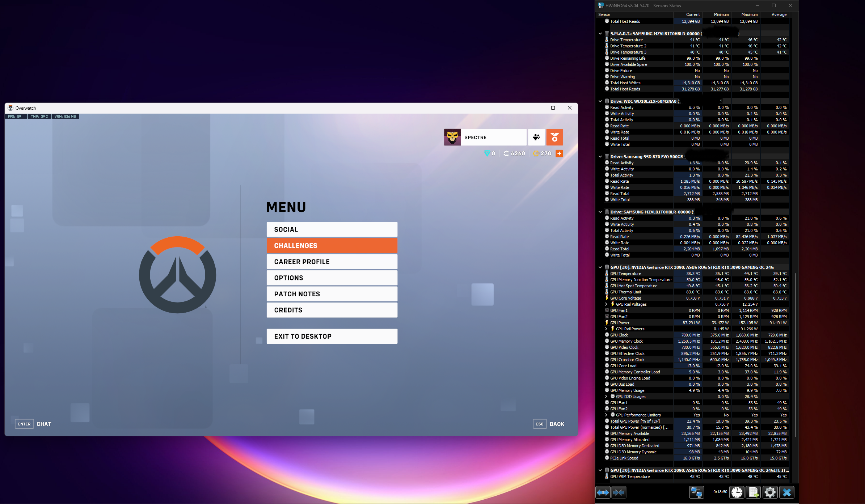Click the Drive Temperature 2 thermometer icon
This screenshot has height=504, width=865.
tap(607, 46)
